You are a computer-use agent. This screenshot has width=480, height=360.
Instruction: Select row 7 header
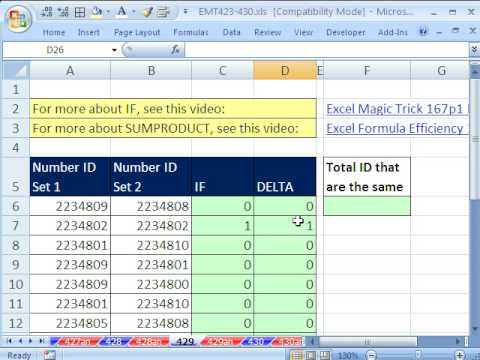tap(16, 226)
